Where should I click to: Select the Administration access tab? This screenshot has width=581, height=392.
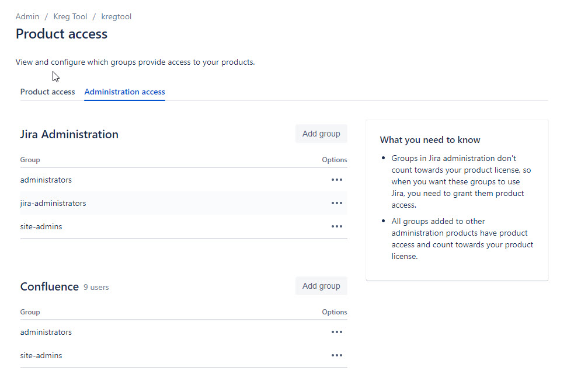(x=124, y=92)
